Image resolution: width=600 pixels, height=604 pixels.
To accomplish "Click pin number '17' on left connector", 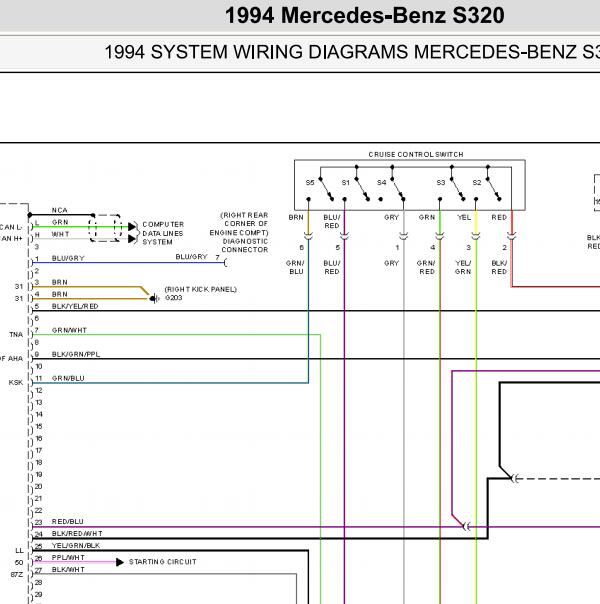I will [x=39, y=450].
